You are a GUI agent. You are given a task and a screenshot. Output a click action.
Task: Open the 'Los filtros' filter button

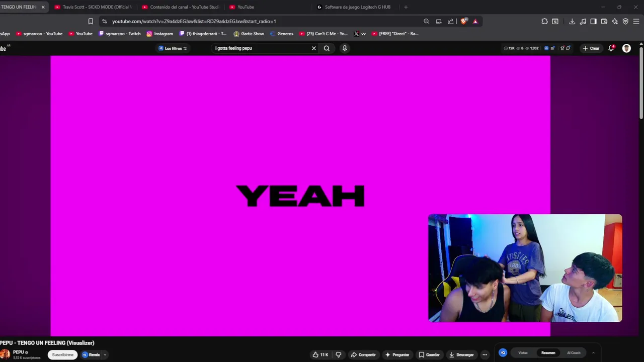point(173,48)
